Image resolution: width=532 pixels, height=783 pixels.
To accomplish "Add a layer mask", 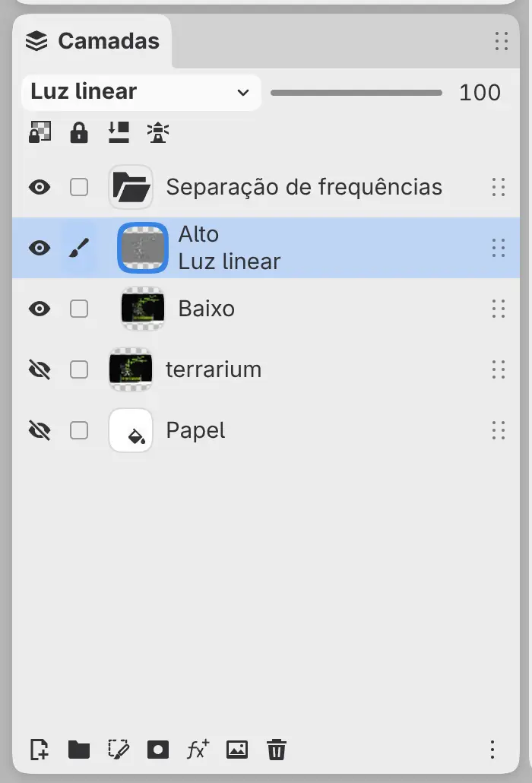I will tap(158, 749).
